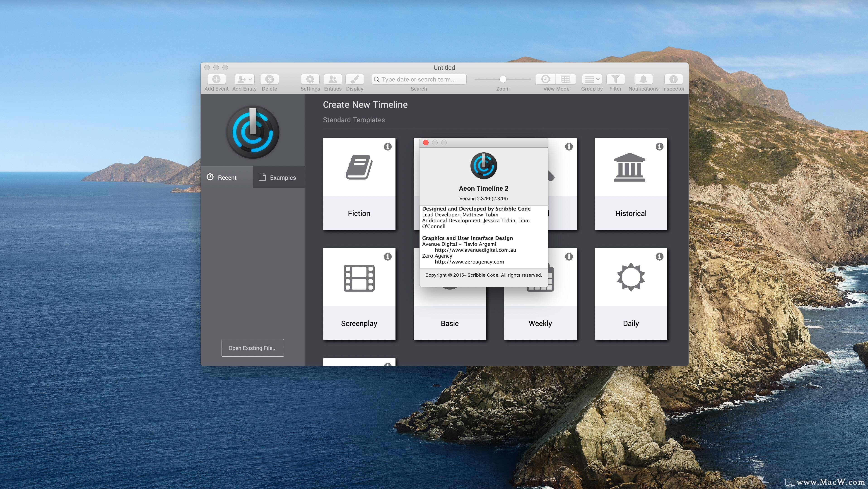The width and height of the screenshot is (868, 489).
Task: Click the Filter funnel icon
Action: (615, 79)
